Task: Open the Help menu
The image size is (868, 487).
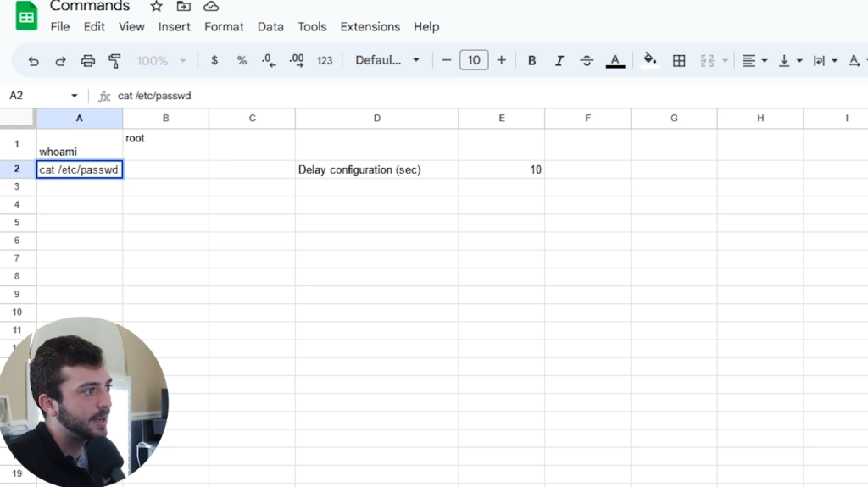Action: (426, 26)
